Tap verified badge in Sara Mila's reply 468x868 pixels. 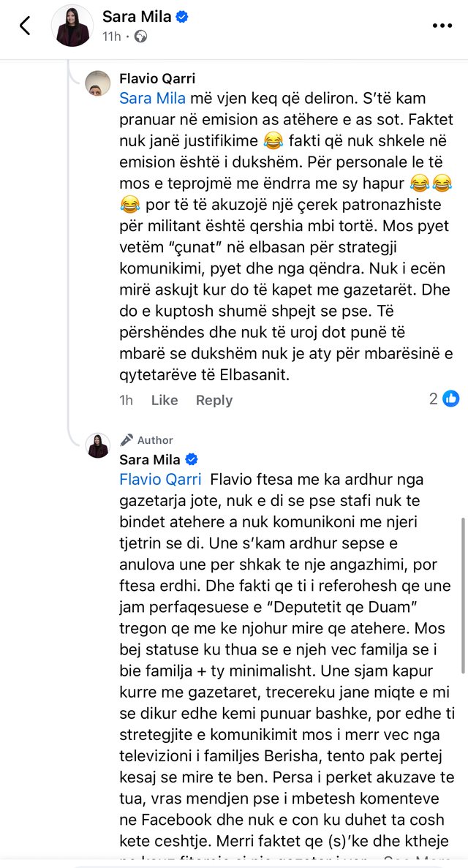tap(192, 459)
